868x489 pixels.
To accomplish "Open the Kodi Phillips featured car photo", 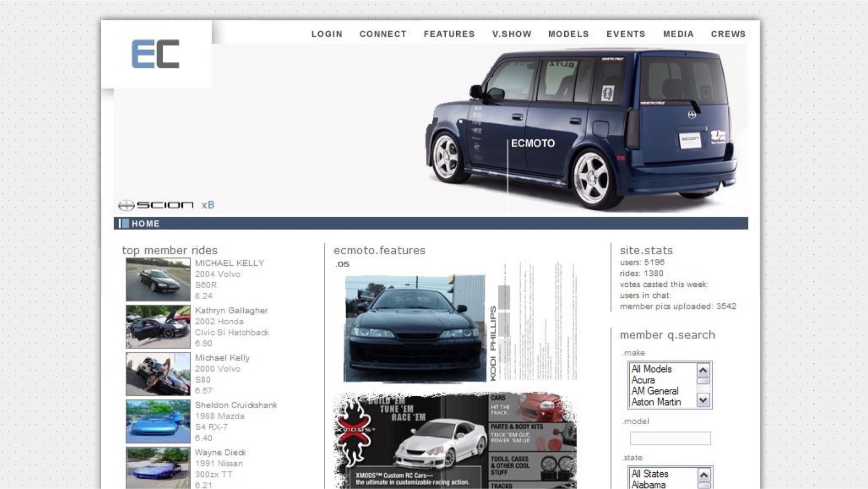I will (x=415, y=329).
